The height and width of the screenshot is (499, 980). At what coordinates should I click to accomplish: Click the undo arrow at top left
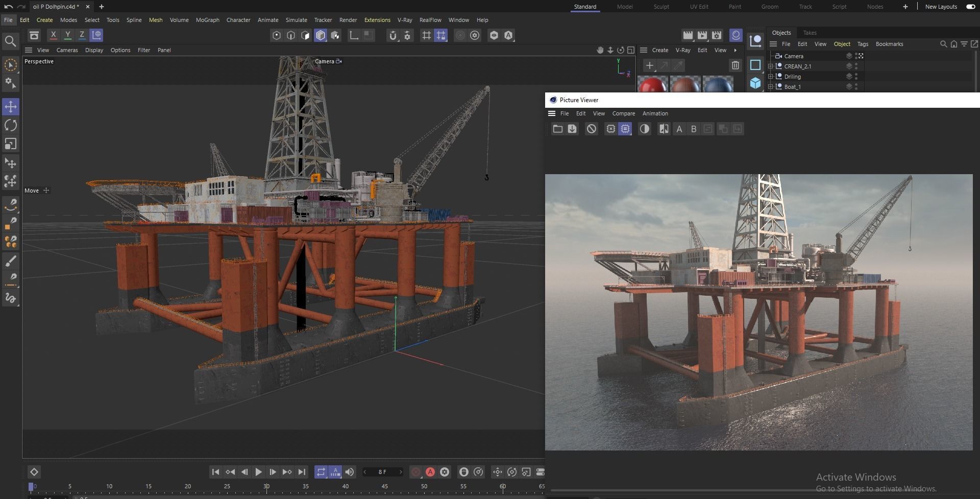pyautogui.click(x=8, y=7)
